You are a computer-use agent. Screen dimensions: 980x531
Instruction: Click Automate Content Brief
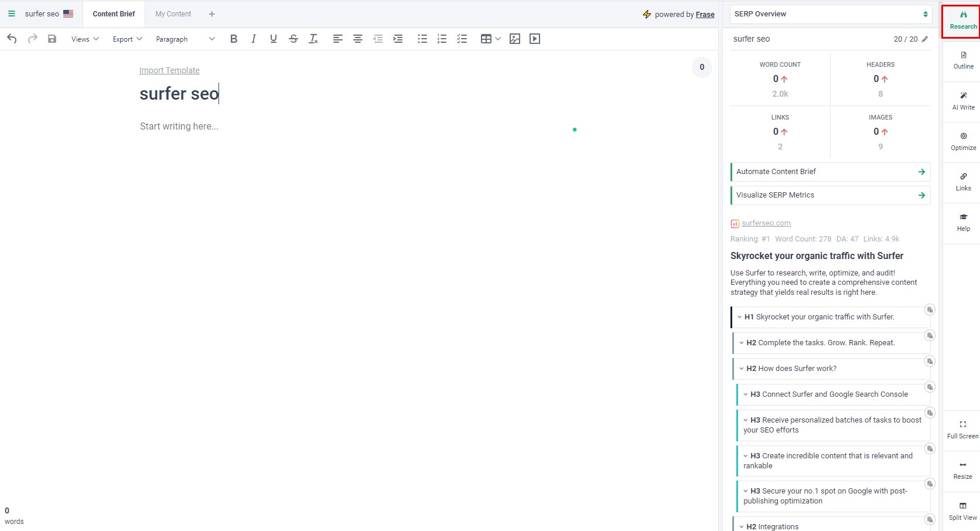tap(831, 172)
